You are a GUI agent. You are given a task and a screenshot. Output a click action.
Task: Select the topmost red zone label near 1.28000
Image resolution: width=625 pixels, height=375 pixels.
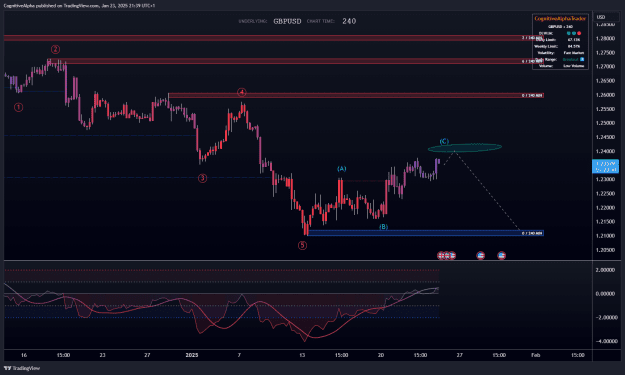click(x=532, y=38)
